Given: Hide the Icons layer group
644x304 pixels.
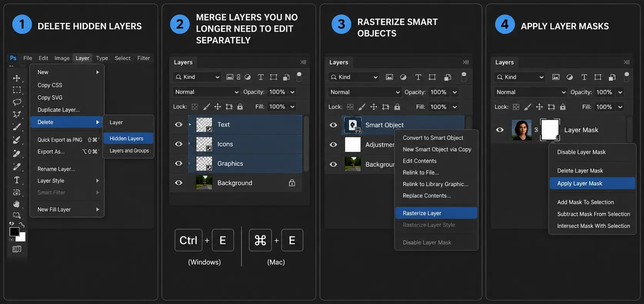Looking at the screenshot, I should [179, 144].
